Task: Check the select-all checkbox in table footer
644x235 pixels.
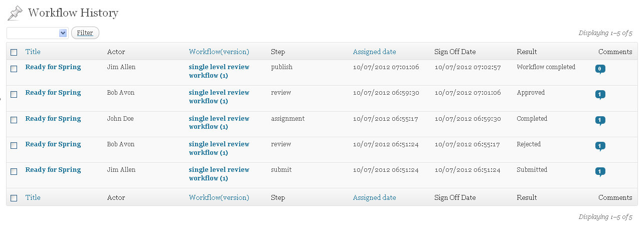Action: click(14, 198)
